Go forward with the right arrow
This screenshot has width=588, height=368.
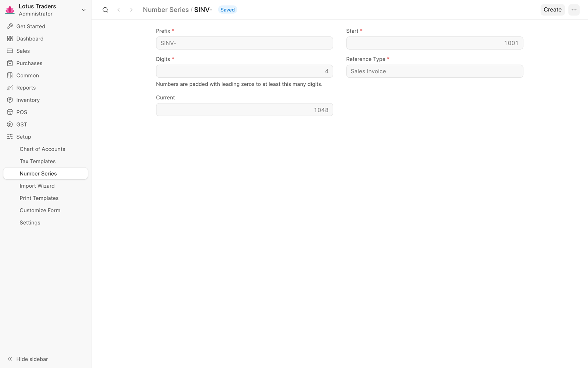(x=131, y=10)
